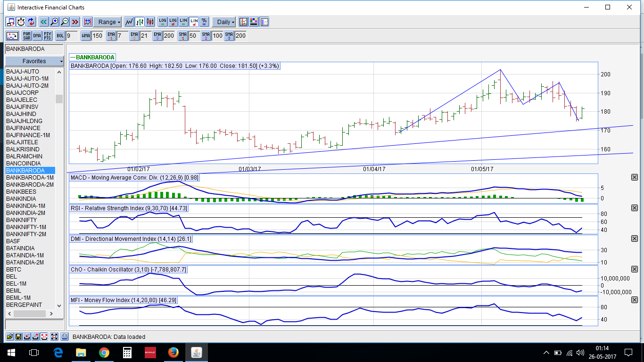Click the chart color settings icon

[254, 22]
